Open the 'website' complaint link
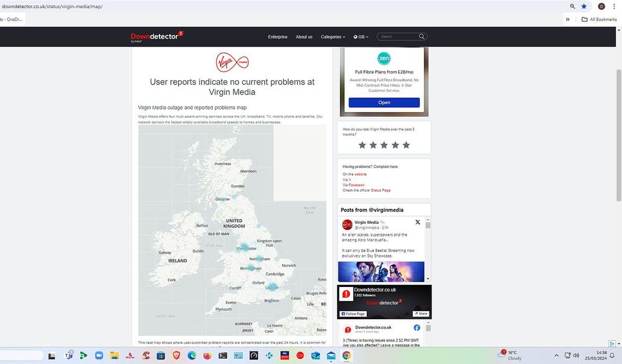This screenshot has width=622, height=364. 360,174
